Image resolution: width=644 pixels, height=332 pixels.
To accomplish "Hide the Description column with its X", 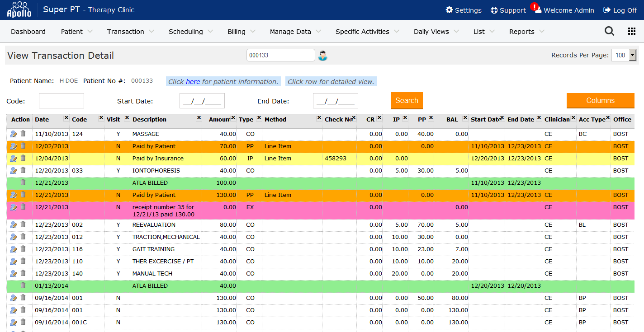I will pos(199,117).
